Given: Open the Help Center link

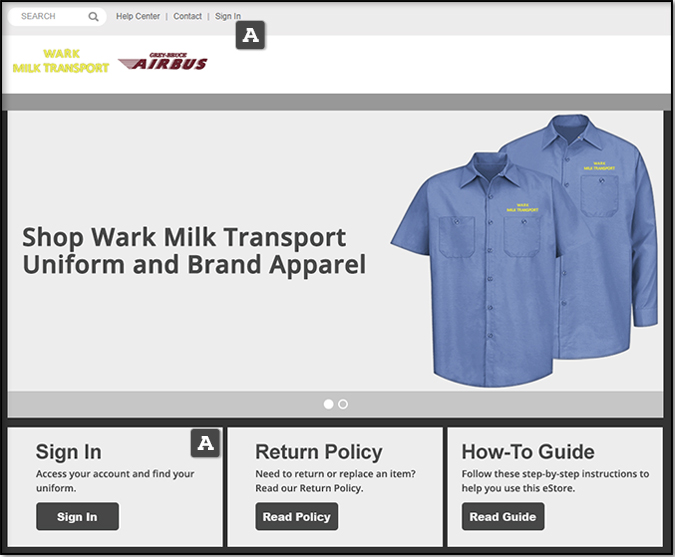Looking at the screenshot, I should pos(138,17).
